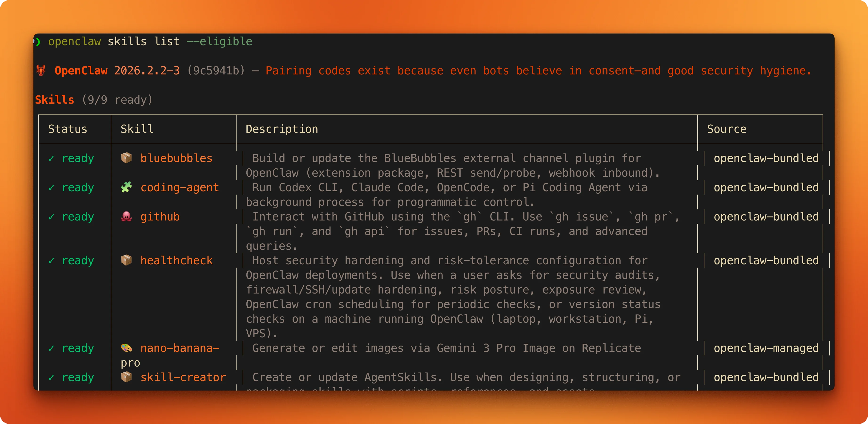Click the Source column header
This screenshot has height=424, width=868.
(x=727, y=129)
